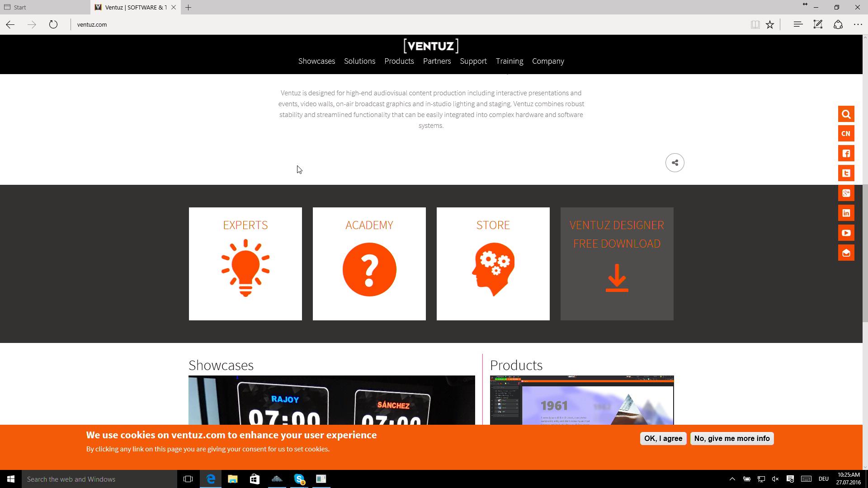Open the Twitter sidebar icon
The image size is (868, 488).
846,174
